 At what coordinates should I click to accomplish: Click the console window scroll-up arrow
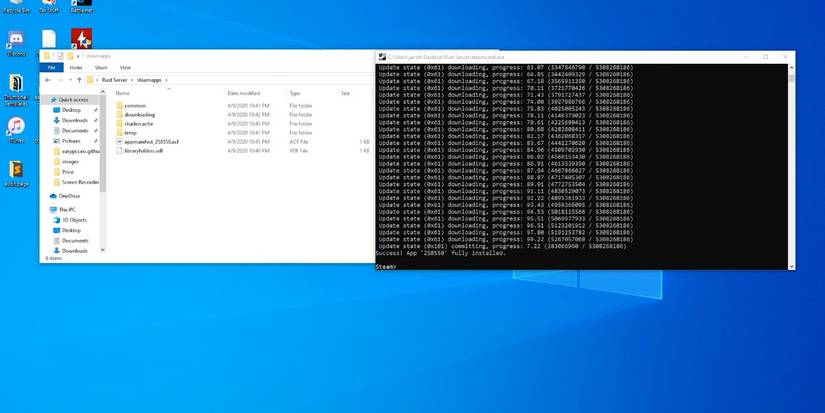(791, 67)
